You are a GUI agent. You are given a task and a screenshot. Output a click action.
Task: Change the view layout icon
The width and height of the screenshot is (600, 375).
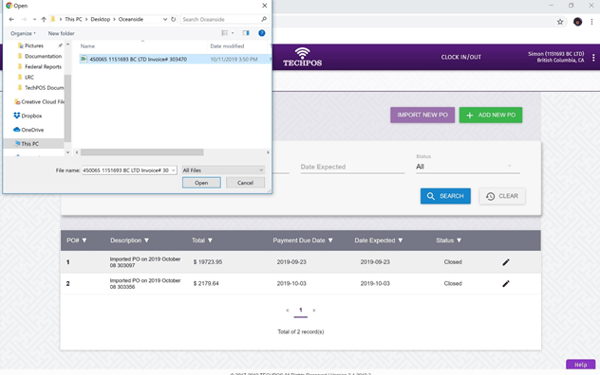click(225, 33)
